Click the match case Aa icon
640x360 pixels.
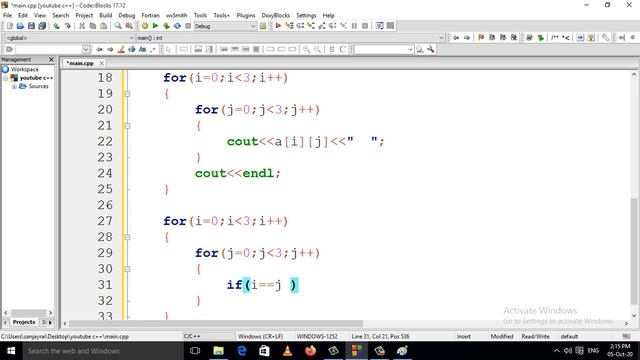point(142,49)
